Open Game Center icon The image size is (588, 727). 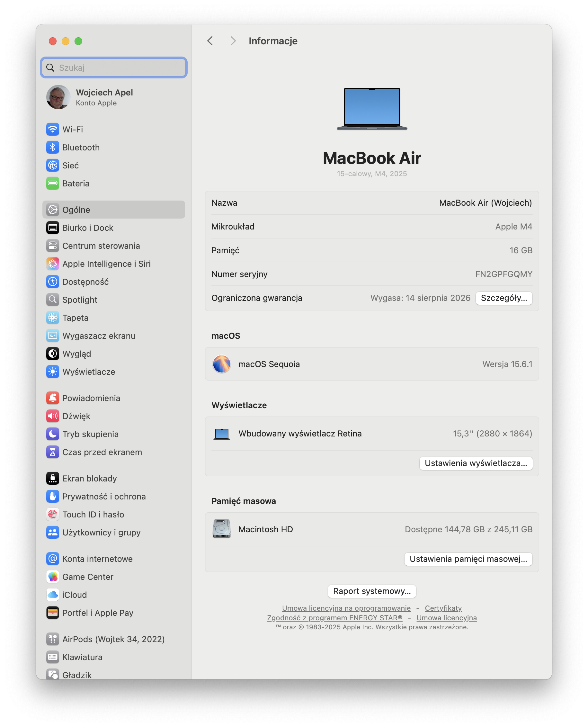click(52, 577)
